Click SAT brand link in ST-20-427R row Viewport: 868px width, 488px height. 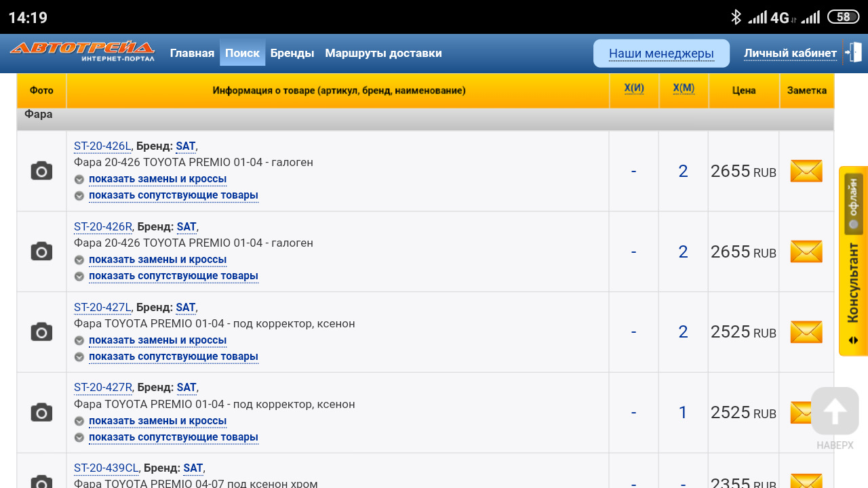click(x=186, y=387)
